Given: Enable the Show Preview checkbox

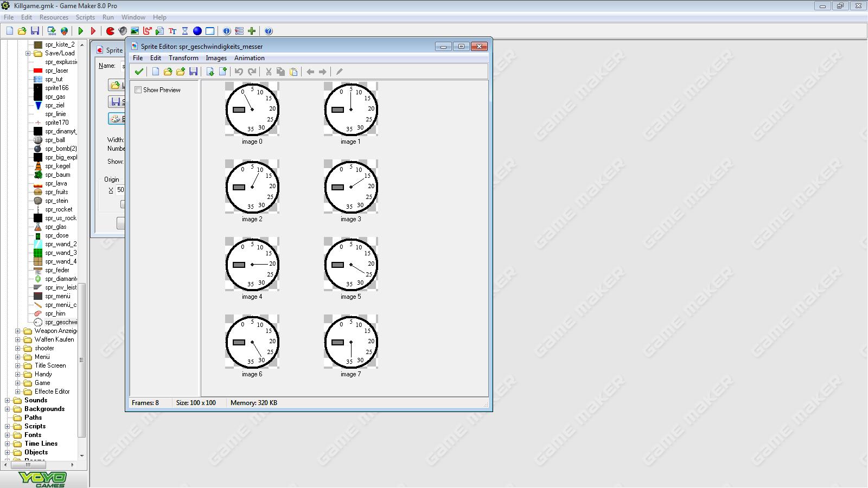Looking at the screenshot, I should click(138, 90).
